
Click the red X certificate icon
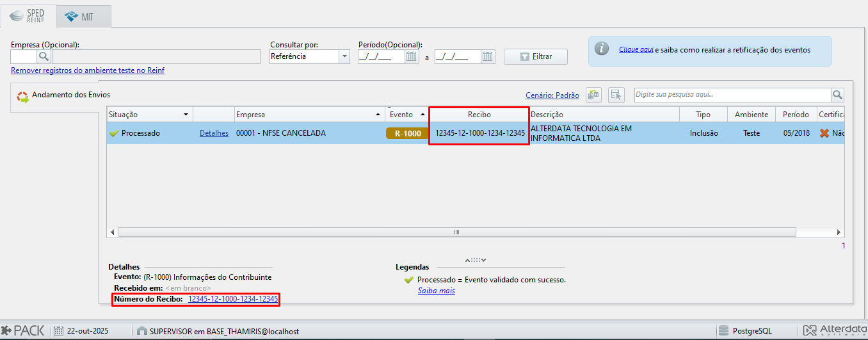click(824, 133)
